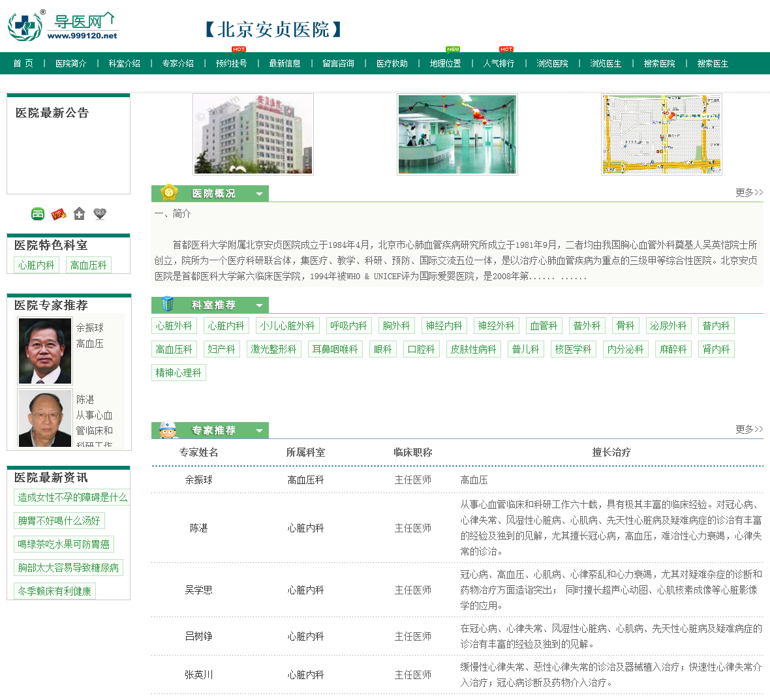Open news link 胸部太大容易导致糖尿病

(x=69, y=568)
